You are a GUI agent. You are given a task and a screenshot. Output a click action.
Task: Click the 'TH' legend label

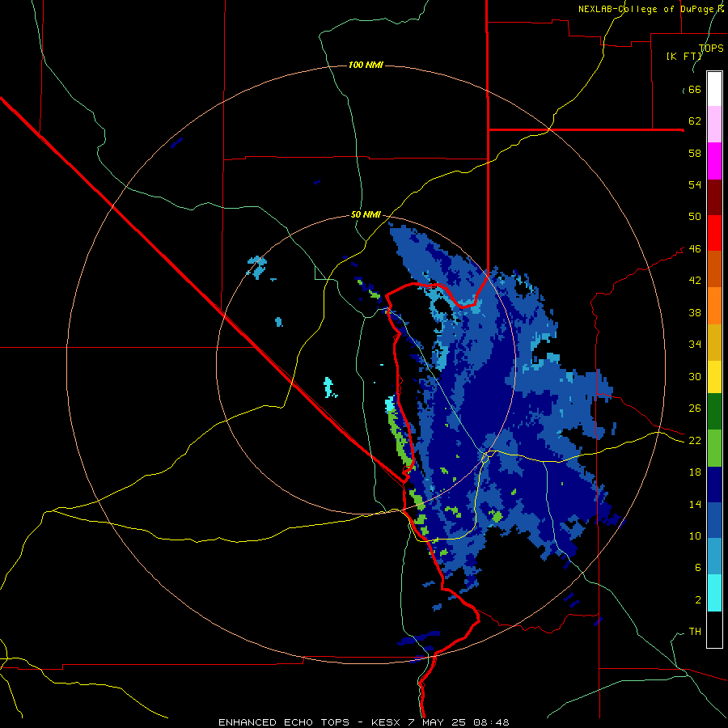695,631
